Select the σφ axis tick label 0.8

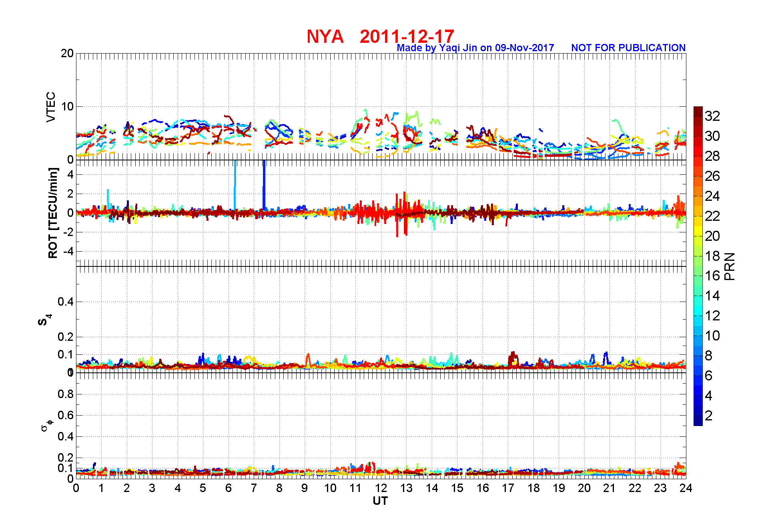click(x=66, y=394)
